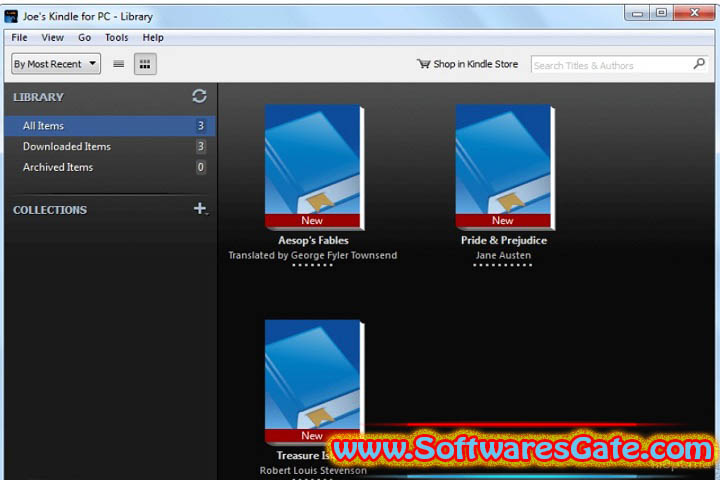Open the Tools menu
The height and width of the screenshot is (480, 720).
point(116,38)
